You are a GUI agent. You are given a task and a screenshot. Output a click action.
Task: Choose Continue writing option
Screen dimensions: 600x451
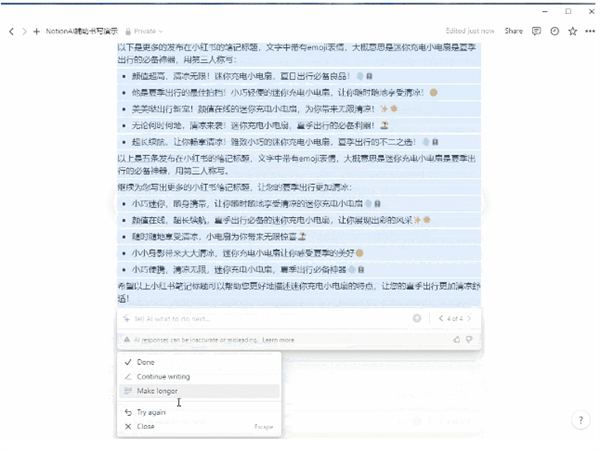pyautogui.click(x=163, y=376)
